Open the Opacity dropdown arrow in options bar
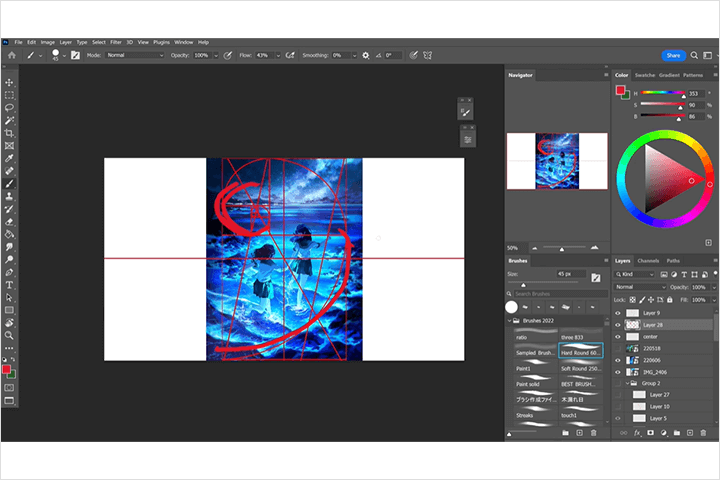 216,56
